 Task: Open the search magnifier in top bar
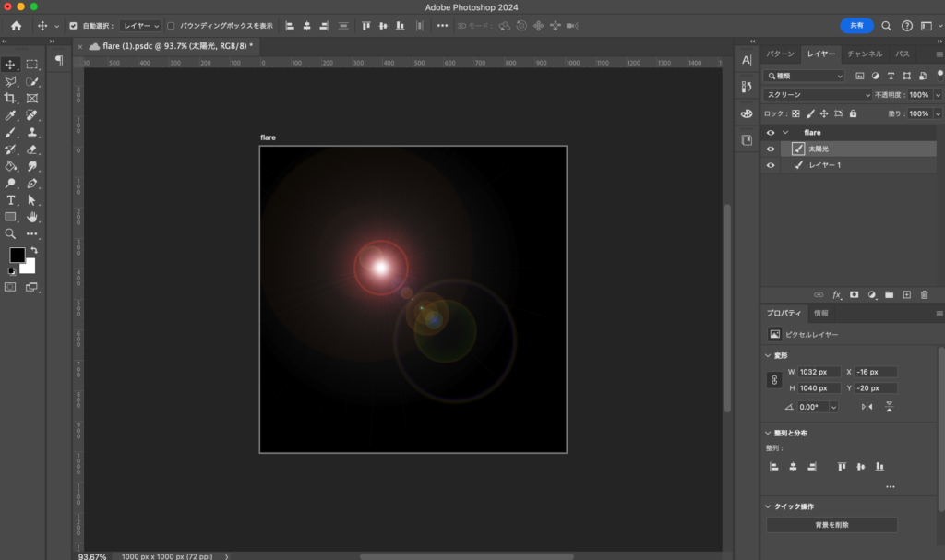(x=887, y=26)
